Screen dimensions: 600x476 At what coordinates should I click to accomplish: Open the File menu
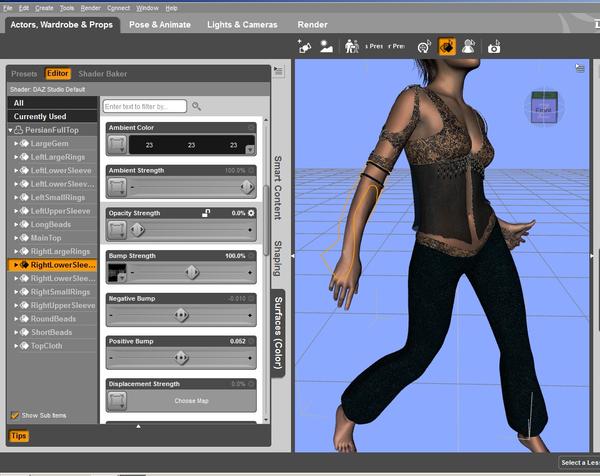point(8,8)
